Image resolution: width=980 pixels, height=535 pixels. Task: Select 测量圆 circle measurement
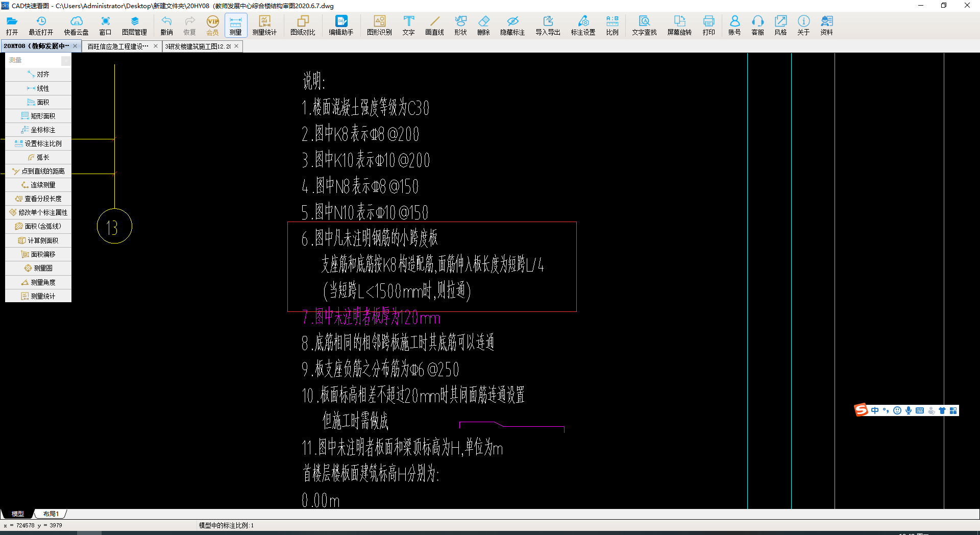pos(38,268)
